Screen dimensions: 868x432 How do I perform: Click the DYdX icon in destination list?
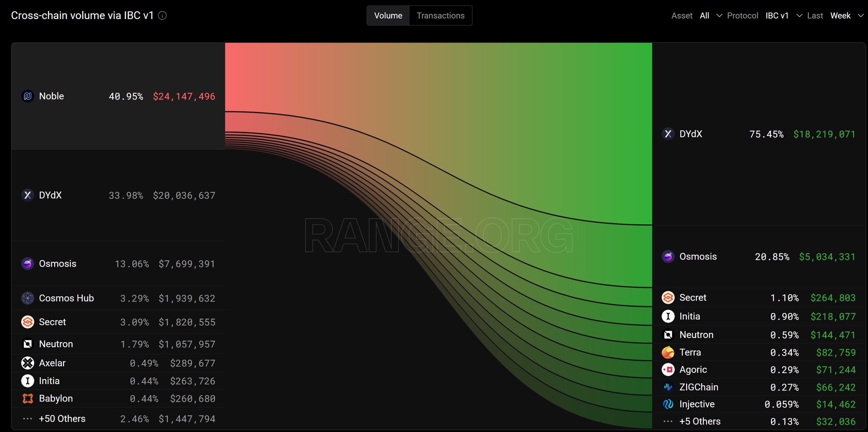668,134
